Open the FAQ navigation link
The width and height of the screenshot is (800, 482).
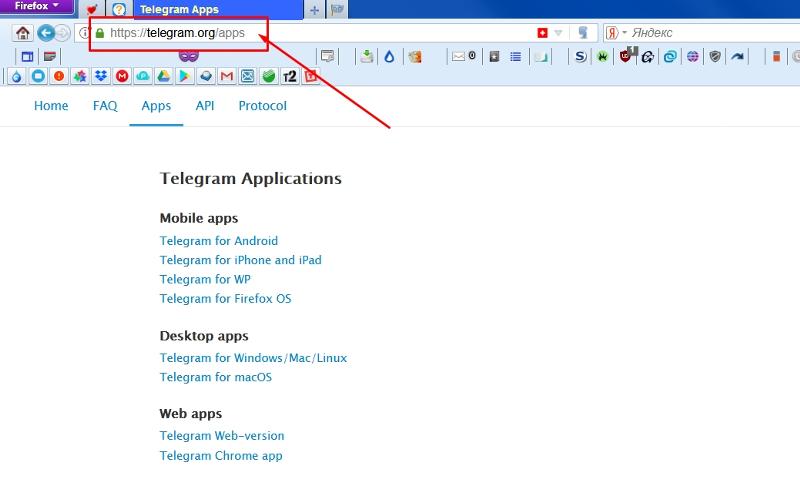point(105,106)
